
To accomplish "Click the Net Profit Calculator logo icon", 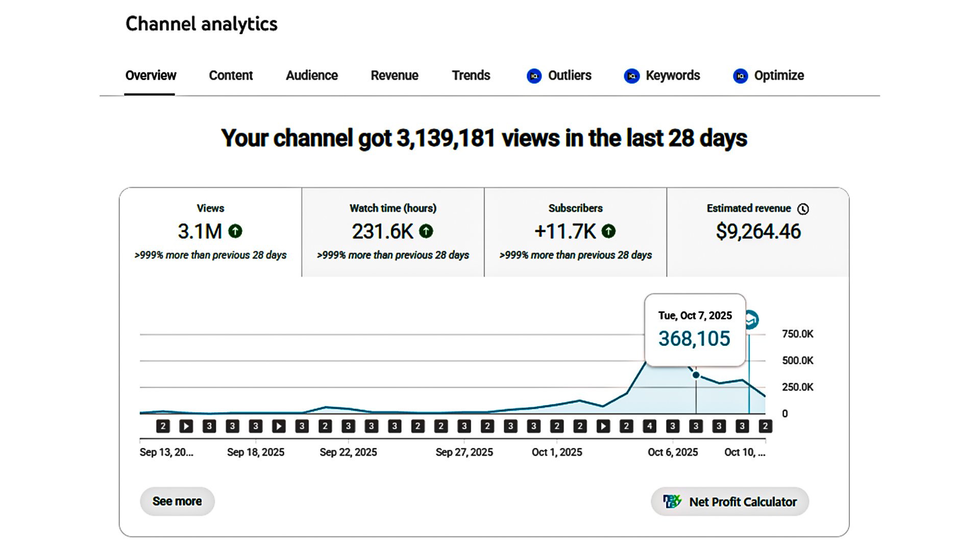I will [x=672, y=502].
